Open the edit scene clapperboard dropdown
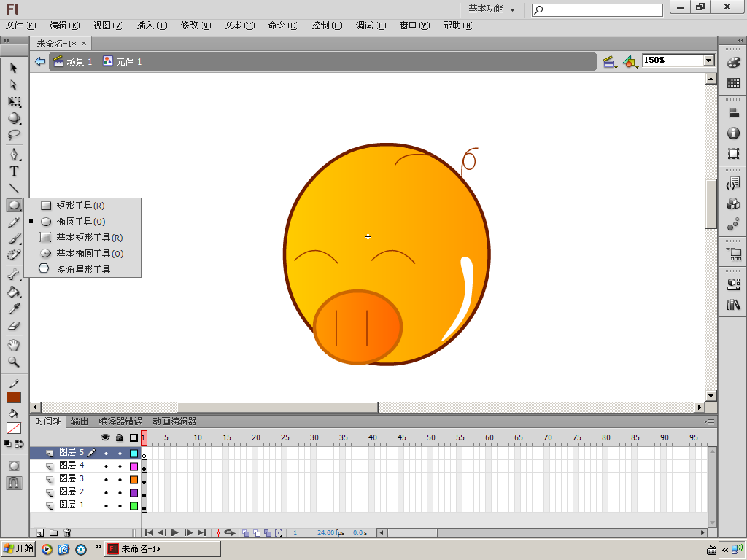 point(609,62)
